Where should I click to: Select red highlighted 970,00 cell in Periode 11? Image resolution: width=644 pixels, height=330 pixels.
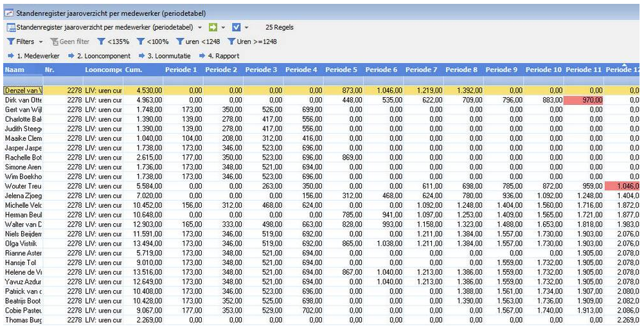583,100
